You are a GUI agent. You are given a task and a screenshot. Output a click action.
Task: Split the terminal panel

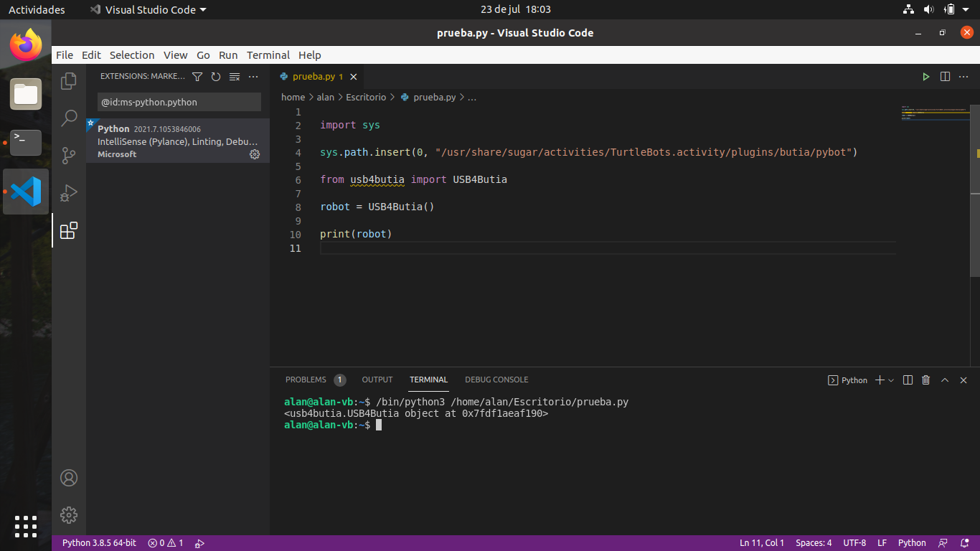click(x=908, y=380)
